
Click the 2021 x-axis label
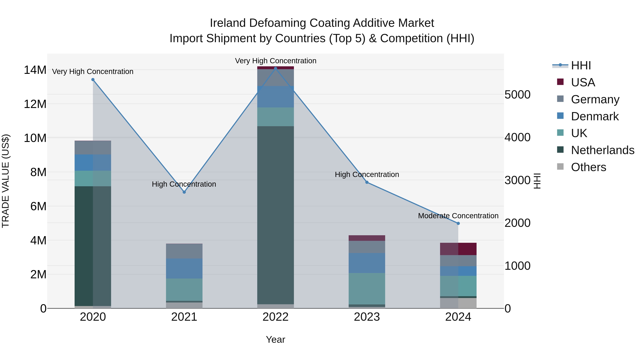[x=184, y=317]
